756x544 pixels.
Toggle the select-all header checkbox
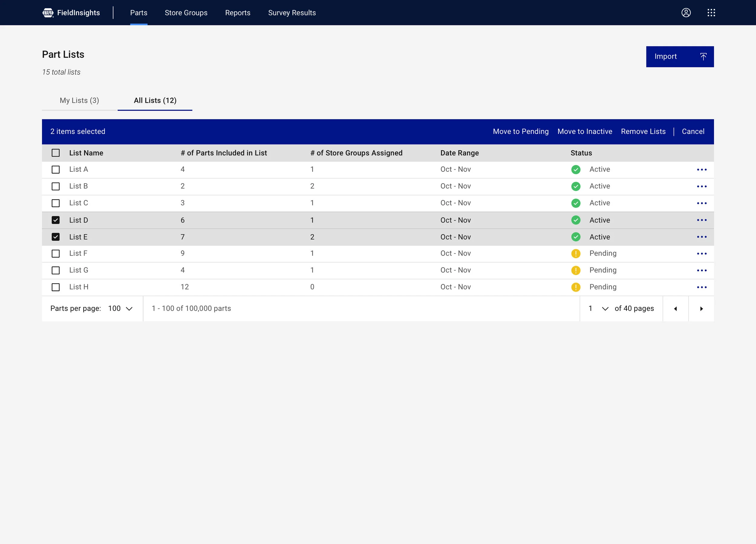(56, 153)
